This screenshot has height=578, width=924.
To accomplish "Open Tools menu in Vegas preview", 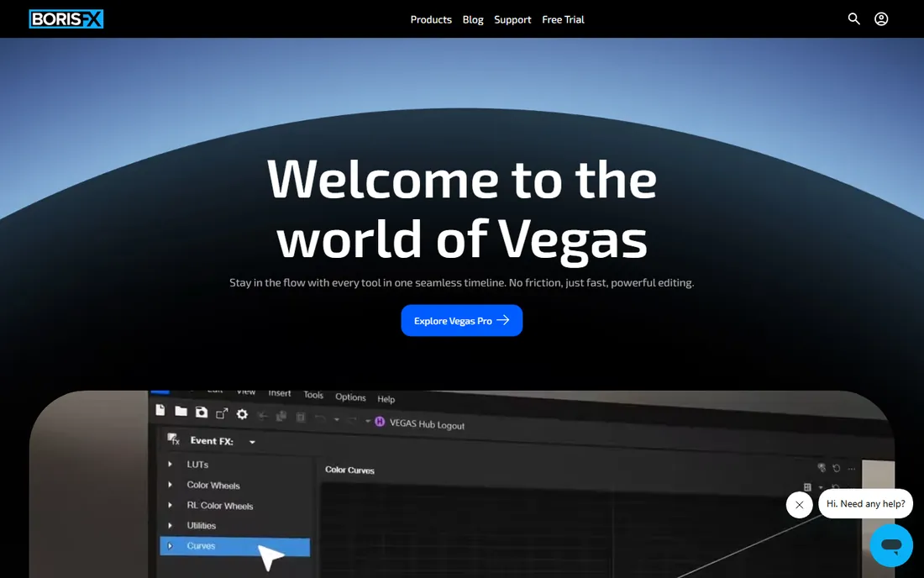I will (313, 395).
